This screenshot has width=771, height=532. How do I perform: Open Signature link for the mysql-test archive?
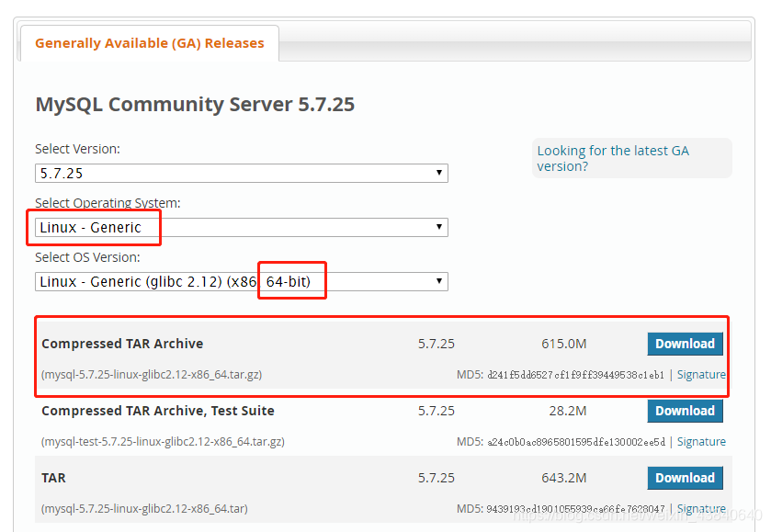[x=701, y=442]
